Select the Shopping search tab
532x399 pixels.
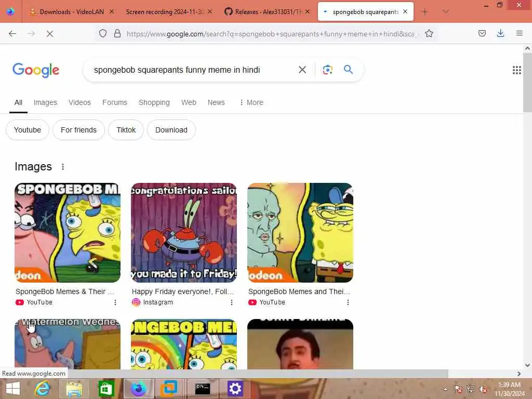[x=154, y=102]
